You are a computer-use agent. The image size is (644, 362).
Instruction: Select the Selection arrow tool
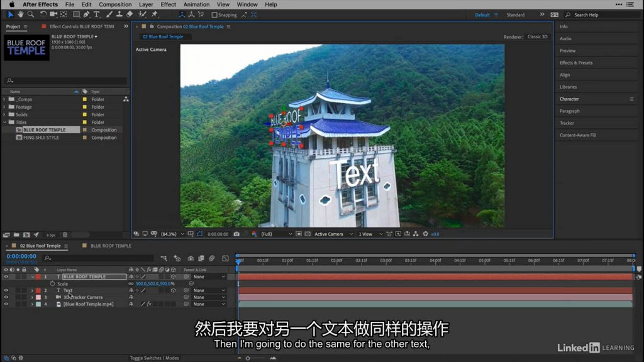coord(10,14)
